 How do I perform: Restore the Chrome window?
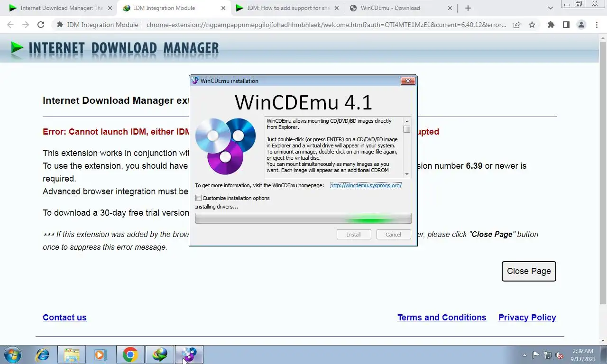point(579,4)
